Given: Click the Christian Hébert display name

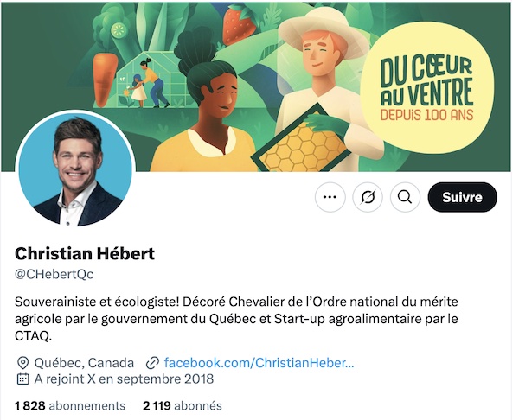Looking at the screenshot, I should [85, 254].
